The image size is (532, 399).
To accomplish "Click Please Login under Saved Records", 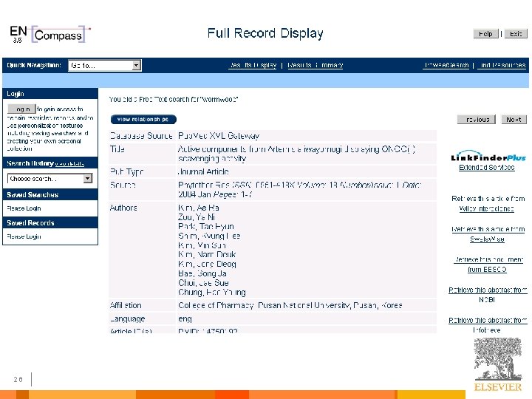I will (x=24, y=236).
